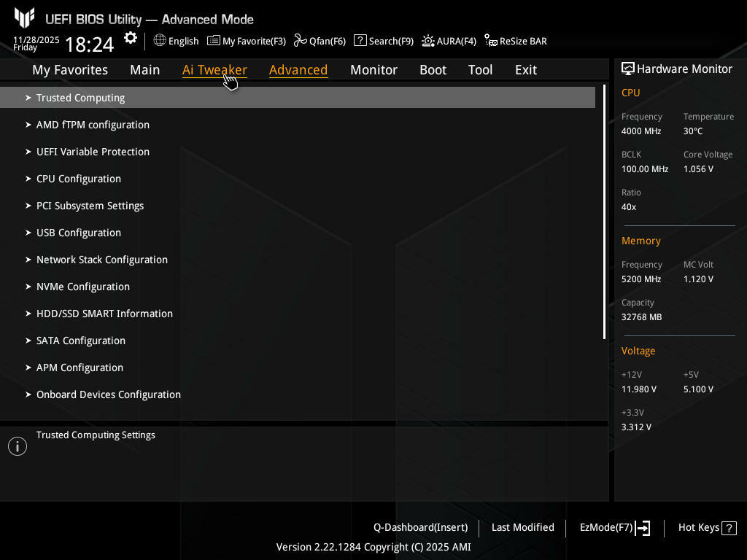Screen dimensions: 747x560
Task: Click the settings gear icon beside the clock
Action: pos(131,38)
